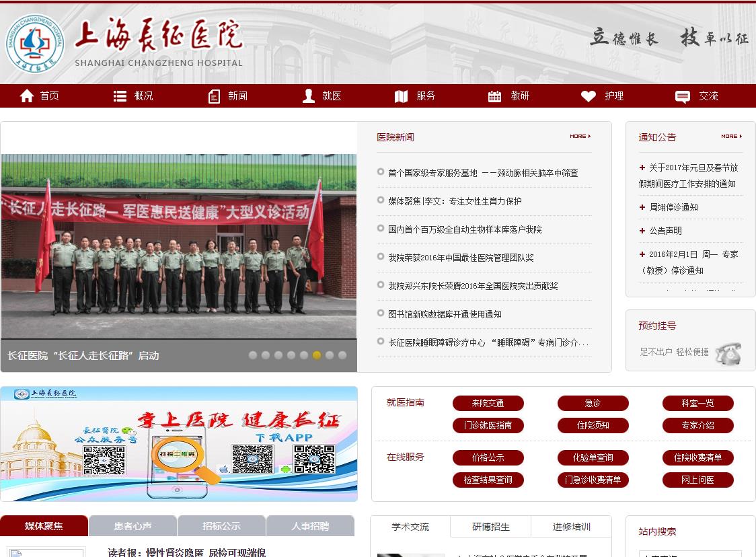The image size is (756, 557).
Task: Click the 检查结果查询 button
Action: pyautogui.click(x=488, y=480)
